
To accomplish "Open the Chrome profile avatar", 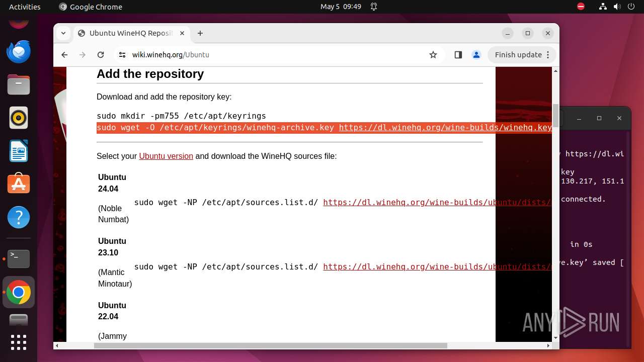I will point(476,55).
